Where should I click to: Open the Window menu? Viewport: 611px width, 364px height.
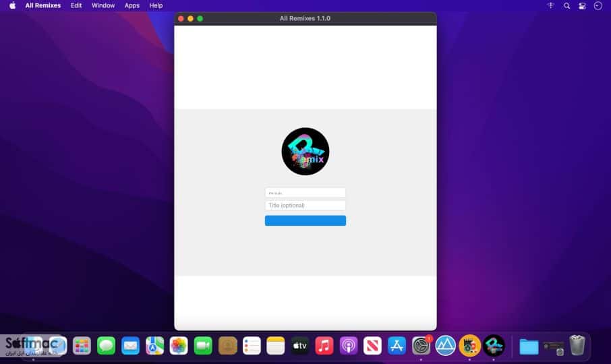tap(103, 5)
